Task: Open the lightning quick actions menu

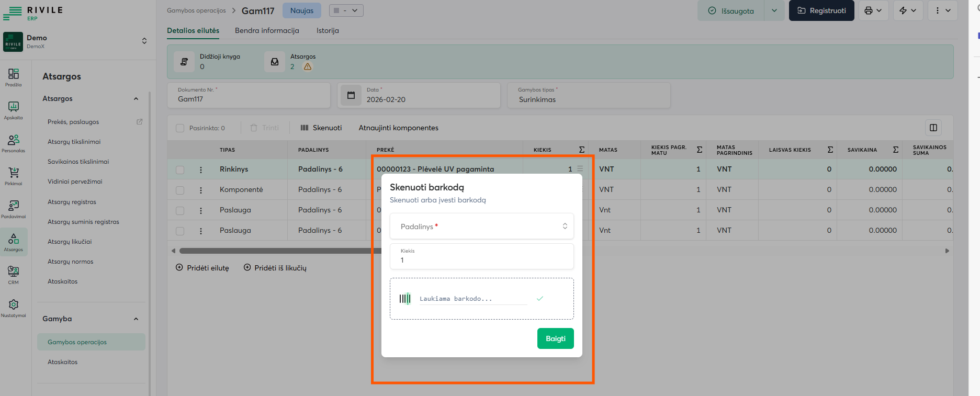Action: (x=908, y=10)
